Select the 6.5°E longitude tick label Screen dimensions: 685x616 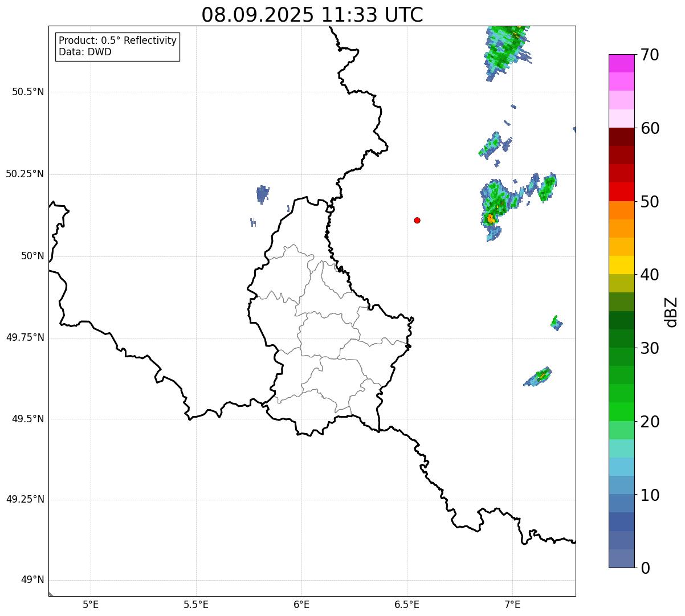(x=407, y=604)
